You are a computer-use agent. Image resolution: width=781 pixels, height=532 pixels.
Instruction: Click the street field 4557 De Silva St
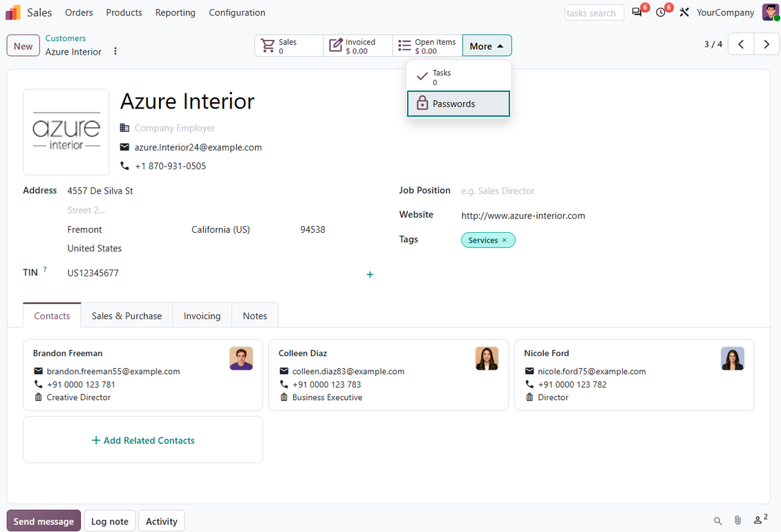[x=100, y=191]
